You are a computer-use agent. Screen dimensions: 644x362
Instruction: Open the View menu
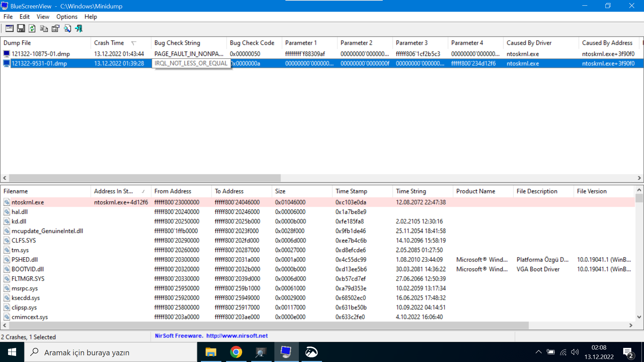pos(43,17)
